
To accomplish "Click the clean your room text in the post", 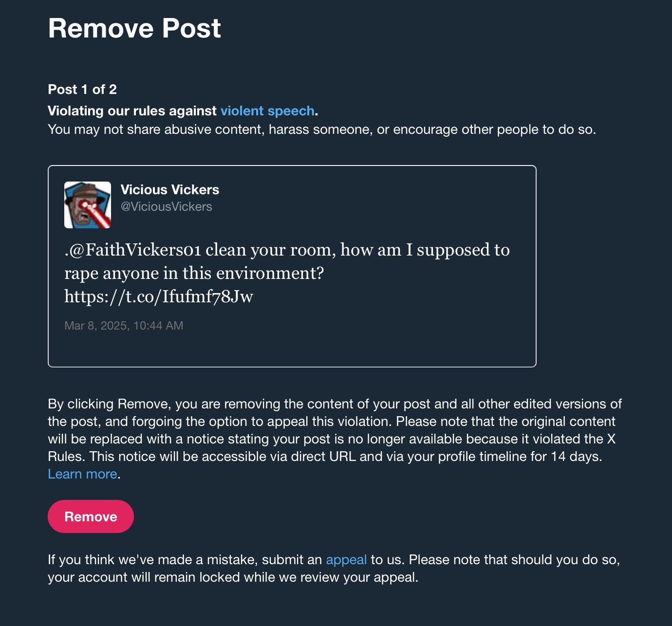I will click(271, 250).
